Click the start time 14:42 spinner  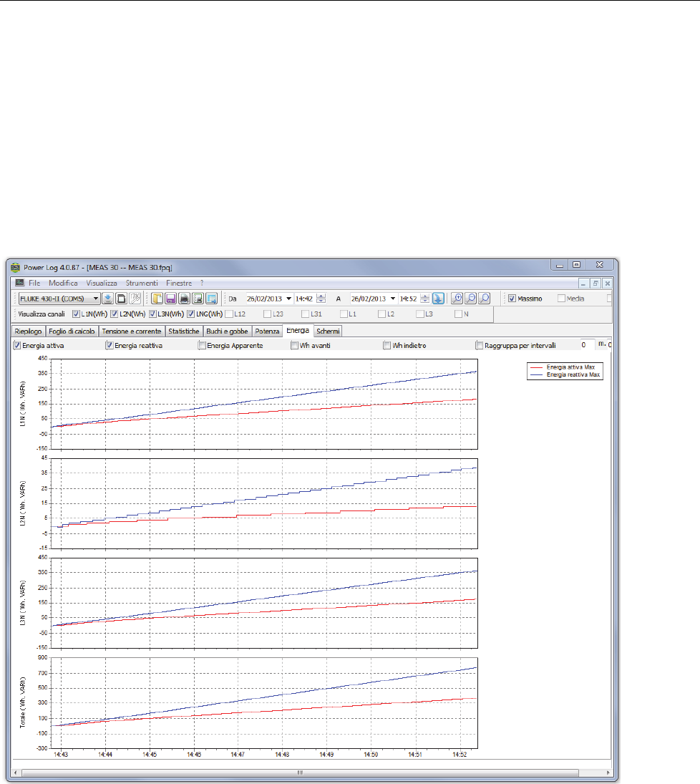tap(321, 299)
